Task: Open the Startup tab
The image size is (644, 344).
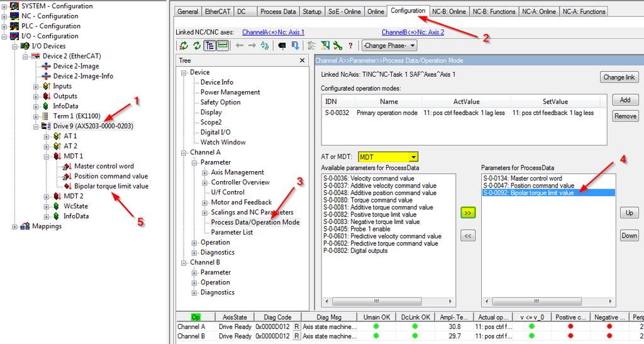Action: point(312,11)
